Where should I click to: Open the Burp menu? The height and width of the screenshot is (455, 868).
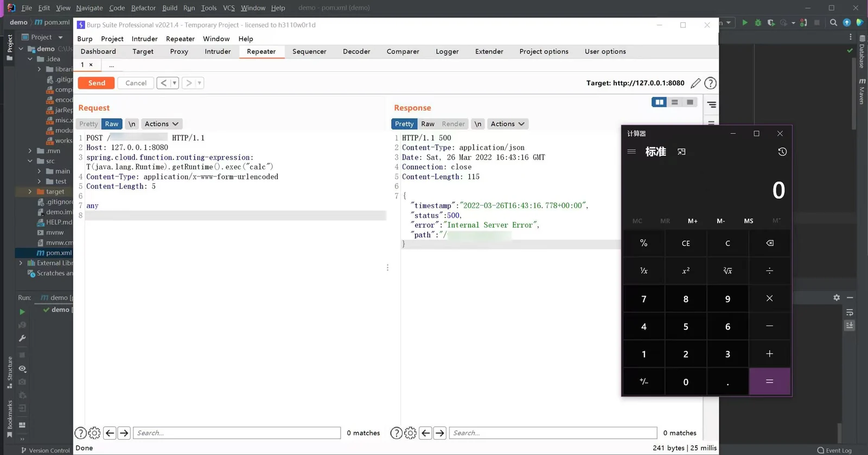[85, 39]
